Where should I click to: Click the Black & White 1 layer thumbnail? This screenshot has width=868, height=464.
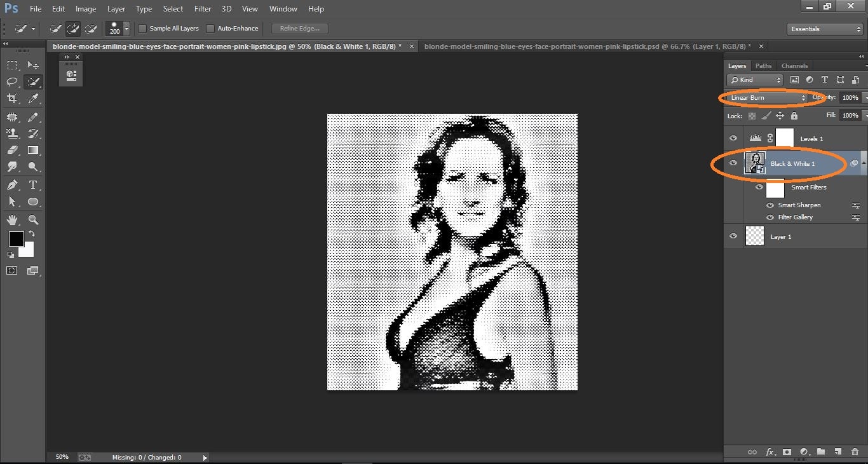pyautogui.click(x=755, y=163)
